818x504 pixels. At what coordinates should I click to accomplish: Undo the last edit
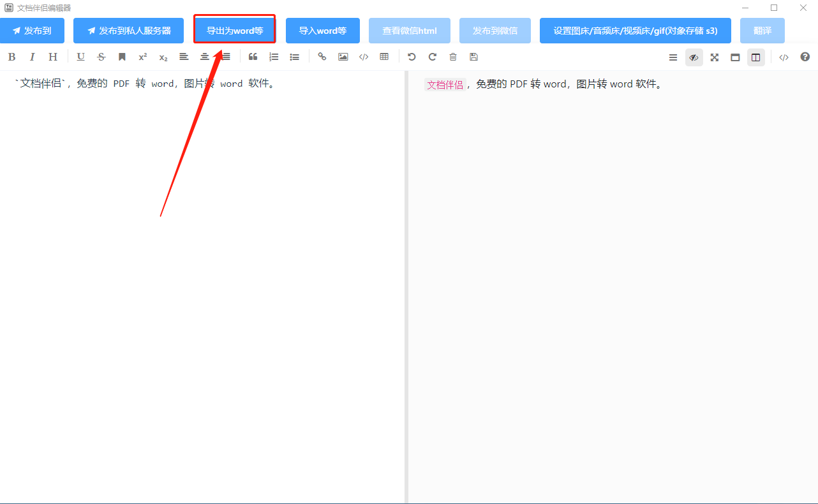412,57
